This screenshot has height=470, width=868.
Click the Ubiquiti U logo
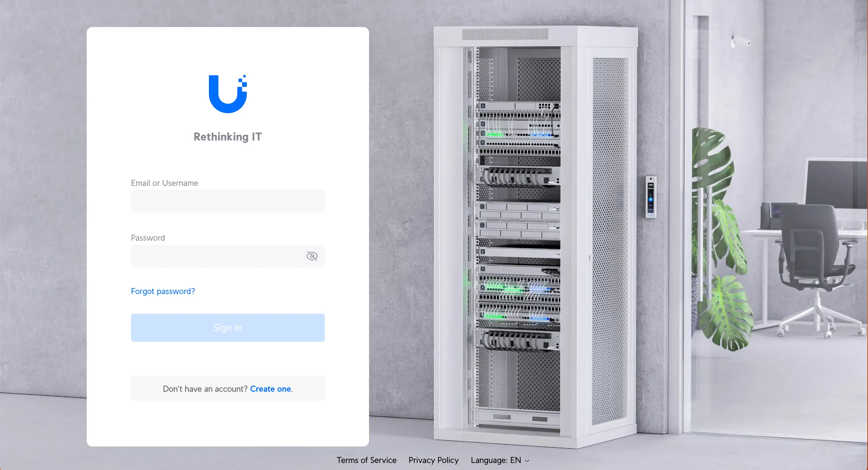228,94
